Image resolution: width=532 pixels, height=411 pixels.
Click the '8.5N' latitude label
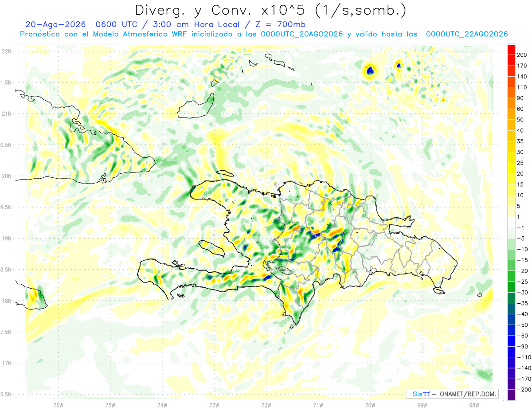(x=6, y=270)
